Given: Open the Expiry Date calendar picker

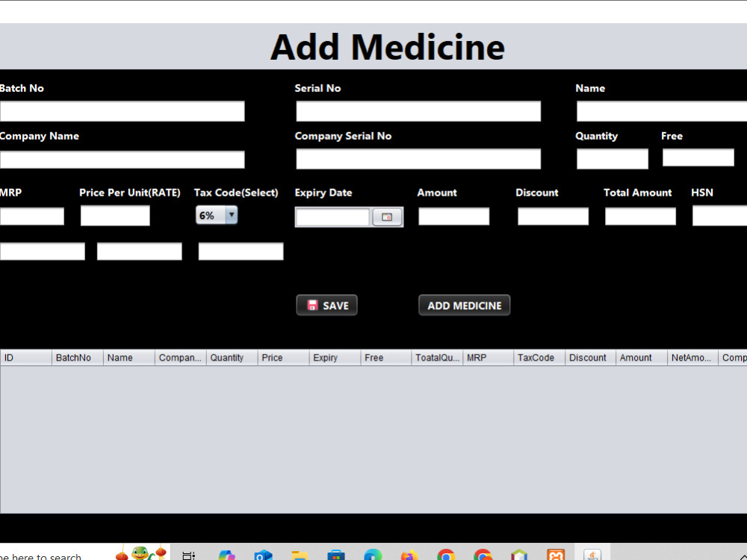Looking at the screenshot, I should click(x=387, y=217).
